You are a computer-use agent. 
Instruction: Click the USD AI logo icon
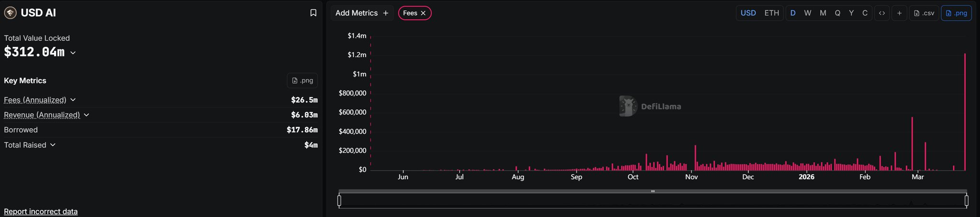(10, 13)
